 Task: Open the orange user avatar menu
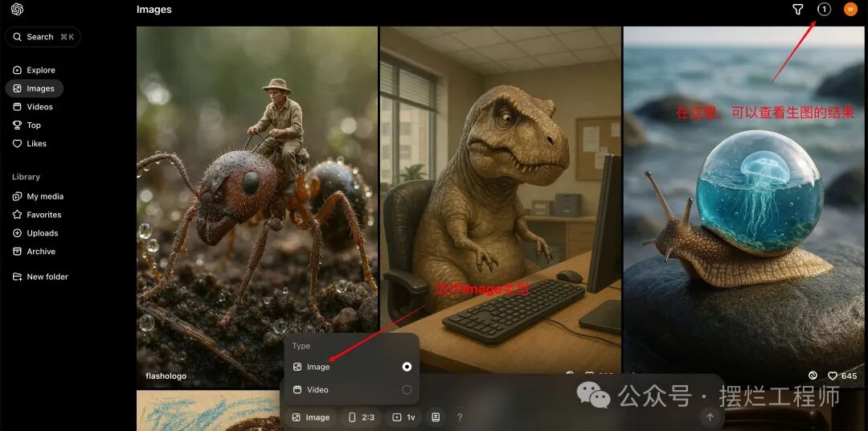[850, 10]
